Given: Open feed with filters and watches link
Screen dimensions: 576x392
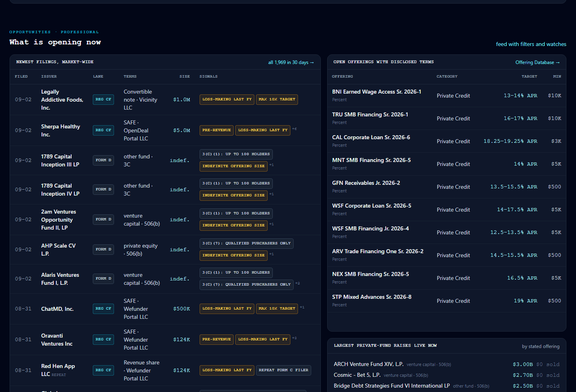Looking at the screenshot, I should (x=531, y=44).
